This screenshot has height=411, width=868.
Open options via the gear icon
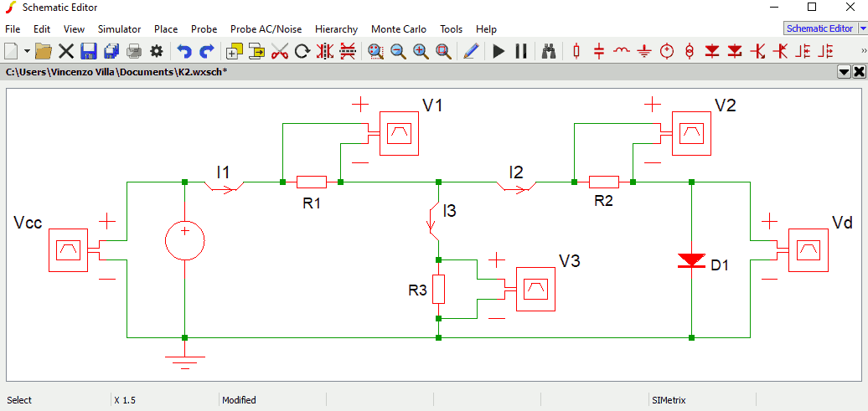point(158,51)
